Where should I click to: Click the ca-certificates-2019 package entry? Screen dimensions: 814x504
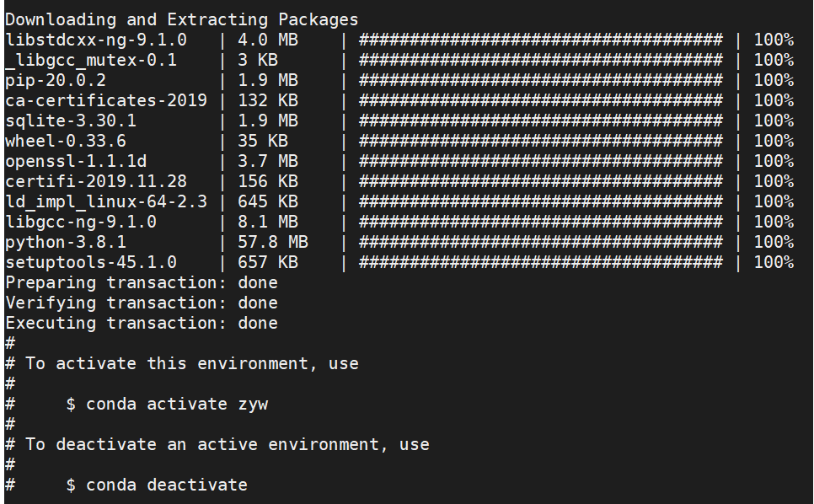tap(106, 100)
